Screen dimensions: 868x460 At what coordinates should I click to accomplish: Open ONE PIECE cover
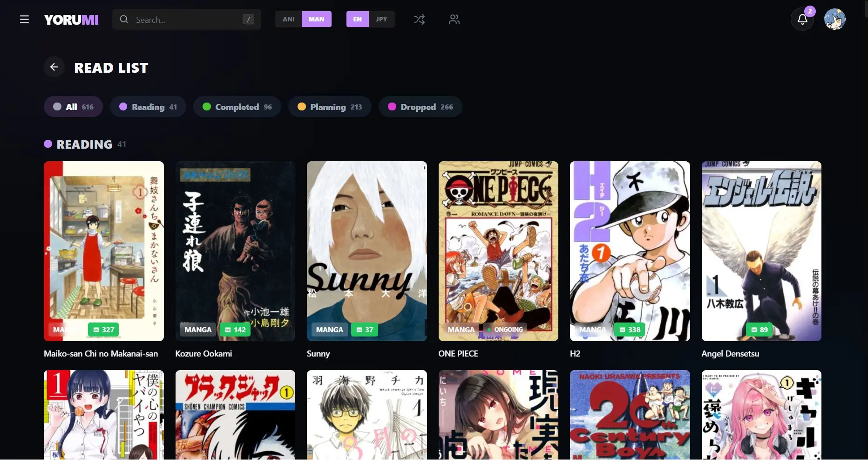(498, 251)
